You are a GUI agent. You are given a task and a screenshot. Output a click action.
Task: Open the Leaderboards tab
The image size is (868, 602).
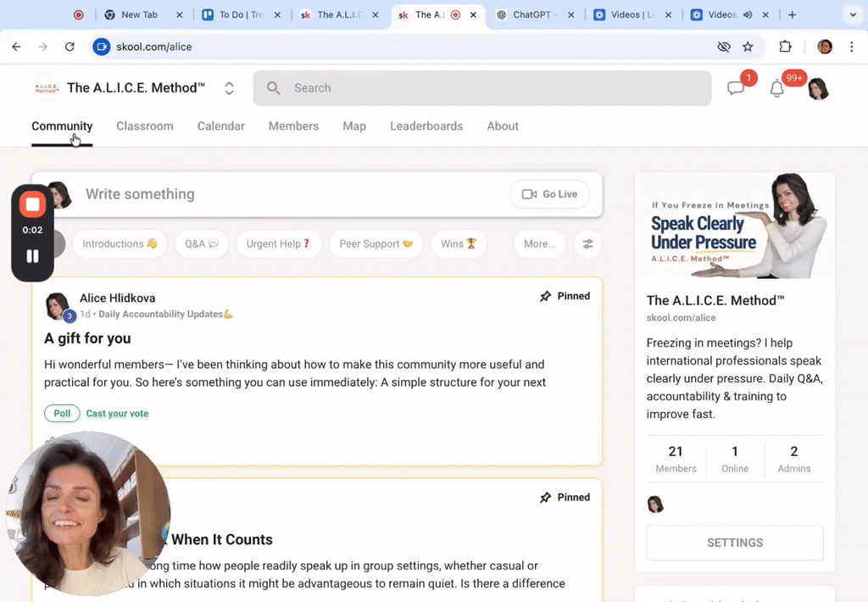[x=426, y=126]
